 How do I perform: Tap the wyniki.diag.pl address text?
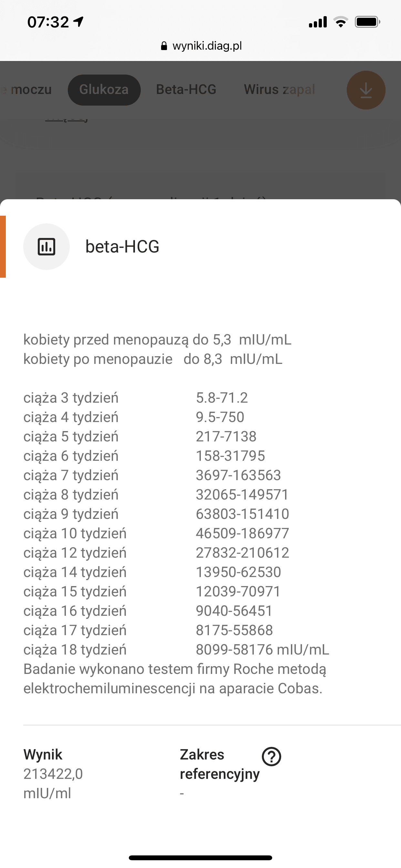tap(207, 46)
